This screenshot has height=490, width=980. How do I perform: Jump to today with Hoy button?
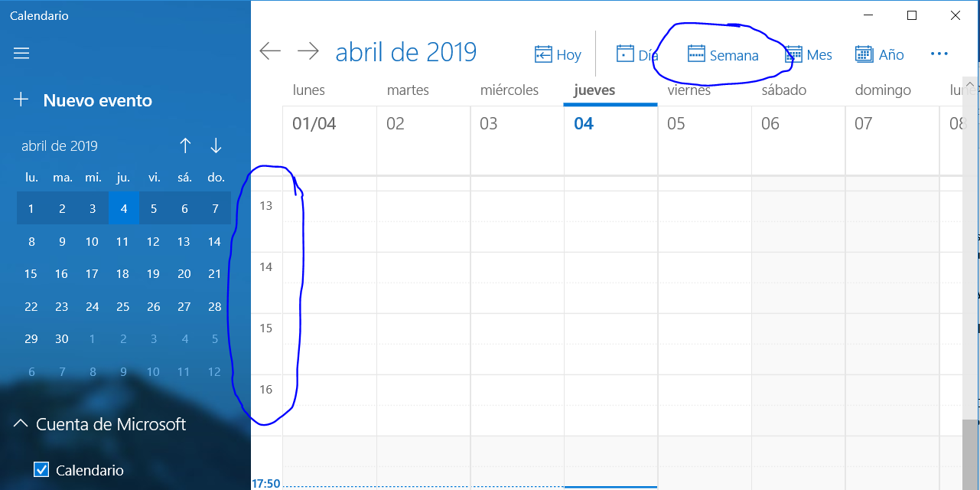558,54
